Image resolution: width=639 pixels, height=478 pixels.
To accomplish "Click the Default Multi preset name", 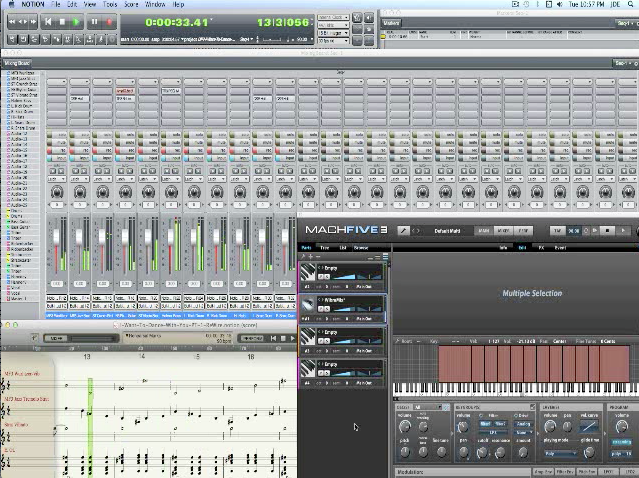I will (x=447, y=231).
